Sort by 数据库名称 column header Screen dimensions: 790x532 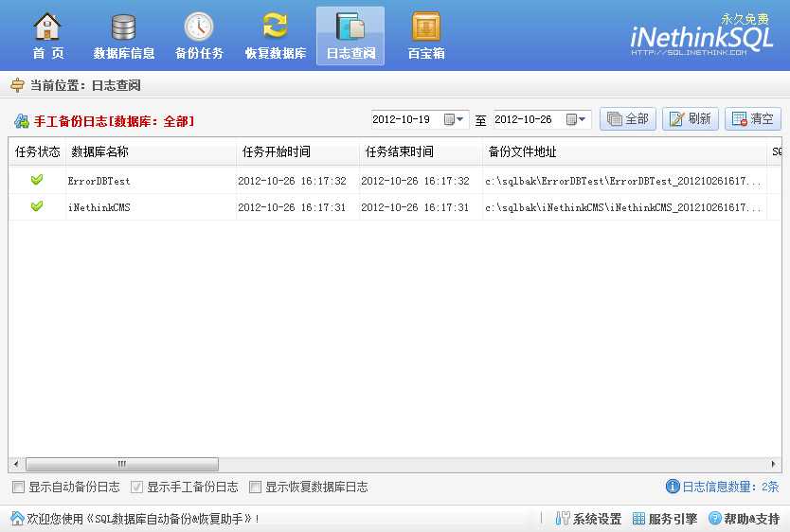(x=151, y=151)
